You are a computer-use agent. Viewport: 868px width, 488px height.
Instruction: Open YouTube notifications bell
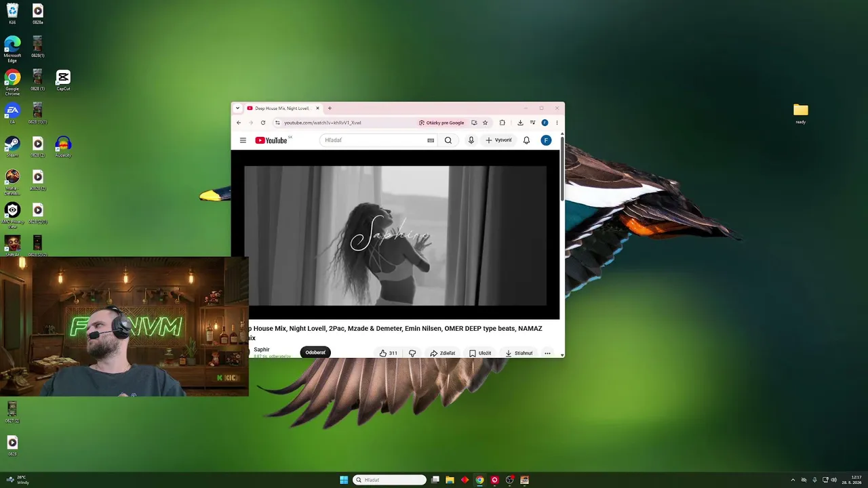coord(526,140)
